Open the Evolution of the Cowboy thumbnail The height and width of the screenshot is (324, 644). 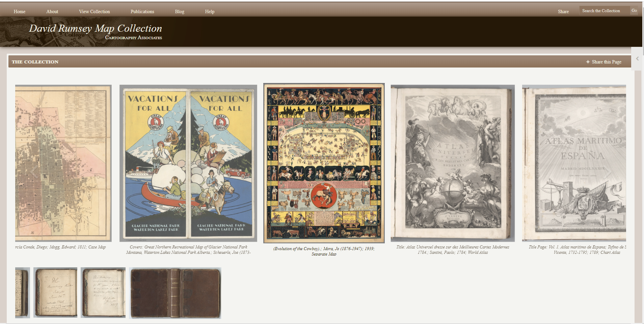click(x=324, y=163)
